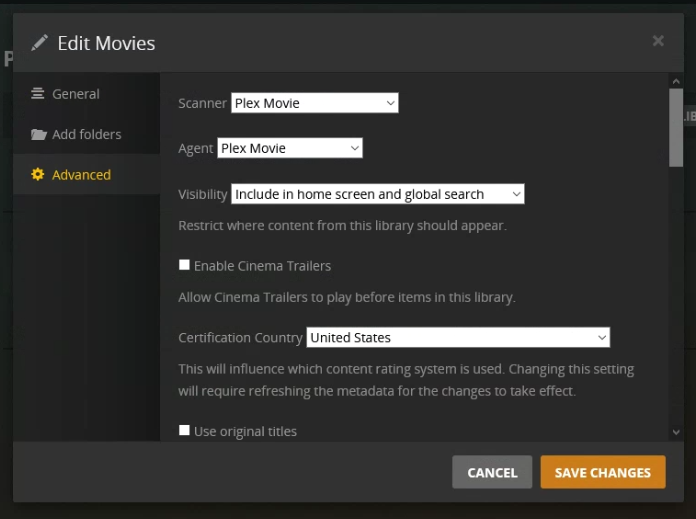Click the Enable Cinema Trailers label text

262,265
